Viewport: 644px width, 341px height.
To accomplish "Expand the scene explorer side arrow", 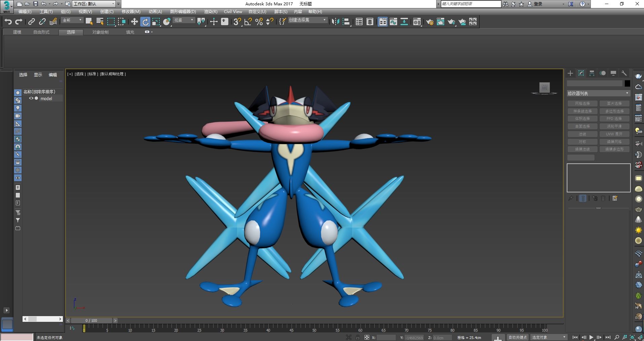I will (6, 310).
